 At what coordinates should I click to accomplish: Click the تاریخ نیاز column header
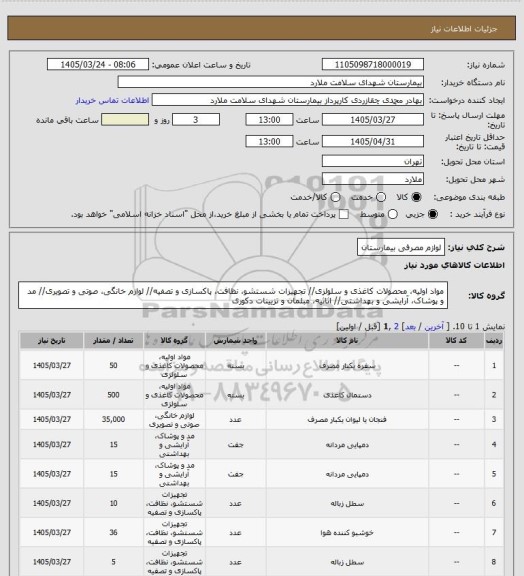pyautogui.click(x=51, y=341)
